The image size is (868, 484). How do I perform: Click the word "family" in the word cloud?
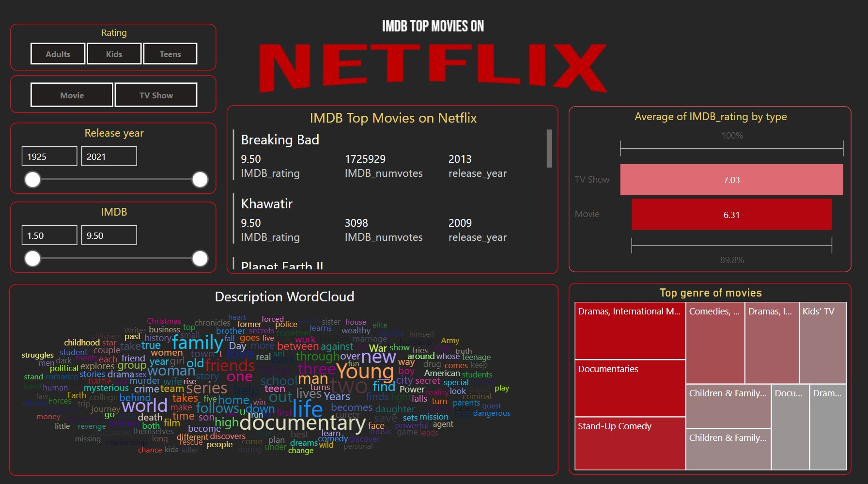[197, 343]
